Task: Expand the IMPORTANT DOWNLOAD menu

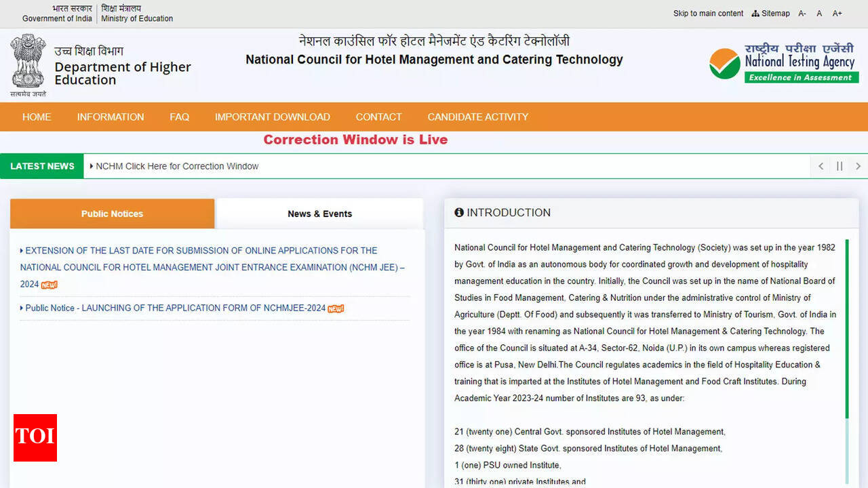Action: pos(273,117)
